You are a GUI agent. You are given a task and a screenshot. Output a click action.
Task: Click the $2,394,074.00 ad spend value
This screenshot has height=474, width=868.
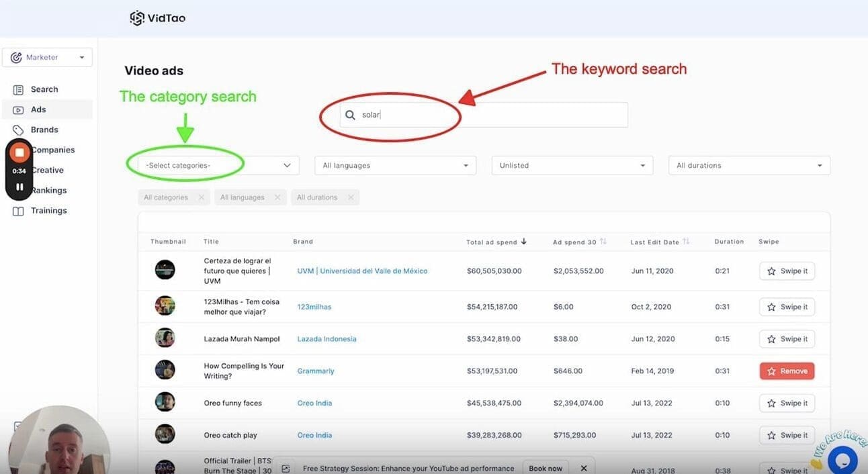[578, 404]
